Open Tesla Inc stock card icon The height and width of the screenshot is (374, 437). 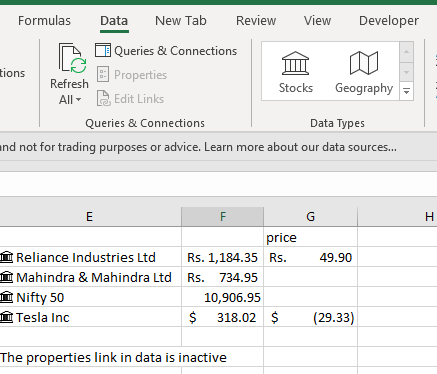[6, 317]
